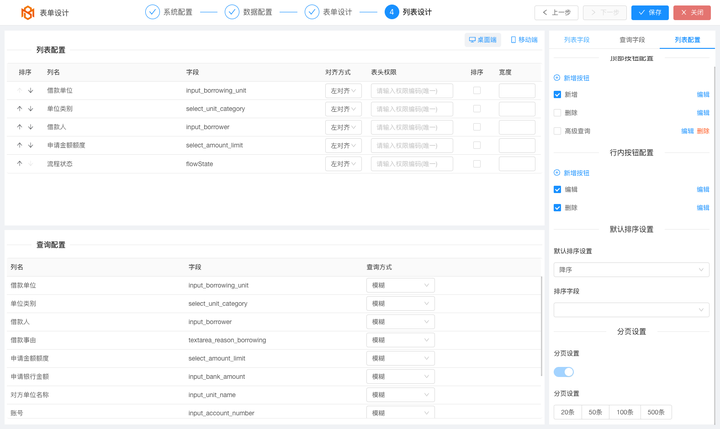Move 流程状态 row up with arrow

point(19,164)
